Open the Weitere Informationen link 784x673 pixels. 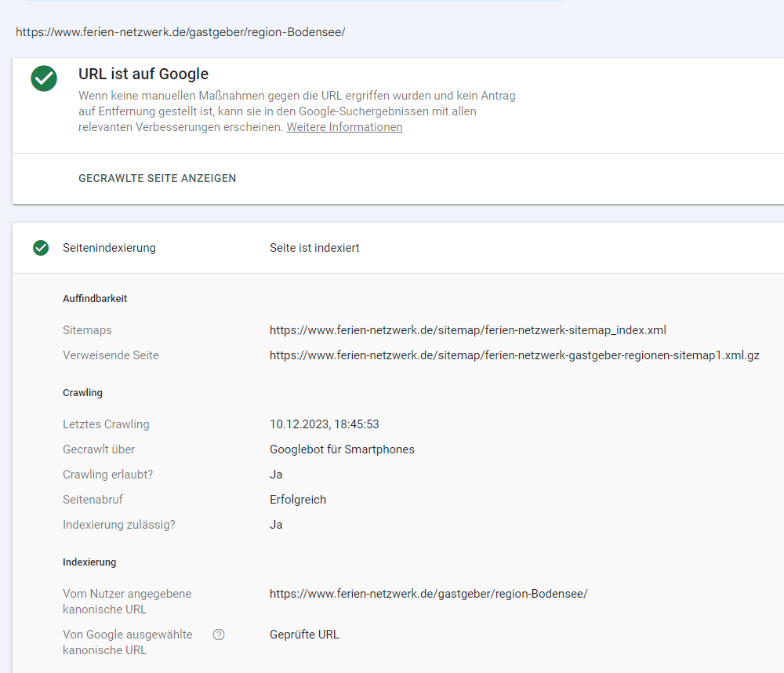(x=344, y=127)
